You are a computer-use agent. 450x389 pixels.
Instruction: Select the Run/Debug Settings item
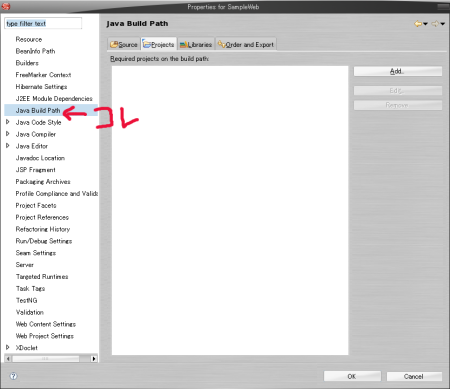(44, 241)
